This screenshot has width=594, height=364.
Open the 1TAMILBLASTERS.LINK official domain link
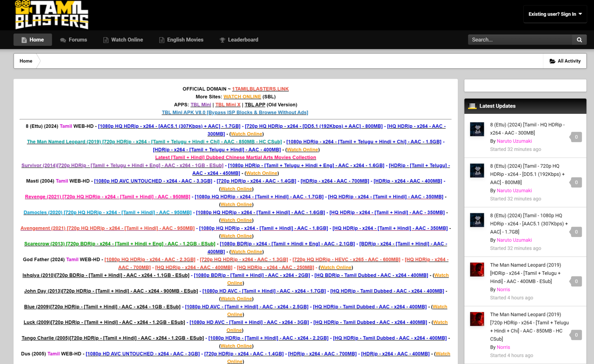(x=260, y=89)
